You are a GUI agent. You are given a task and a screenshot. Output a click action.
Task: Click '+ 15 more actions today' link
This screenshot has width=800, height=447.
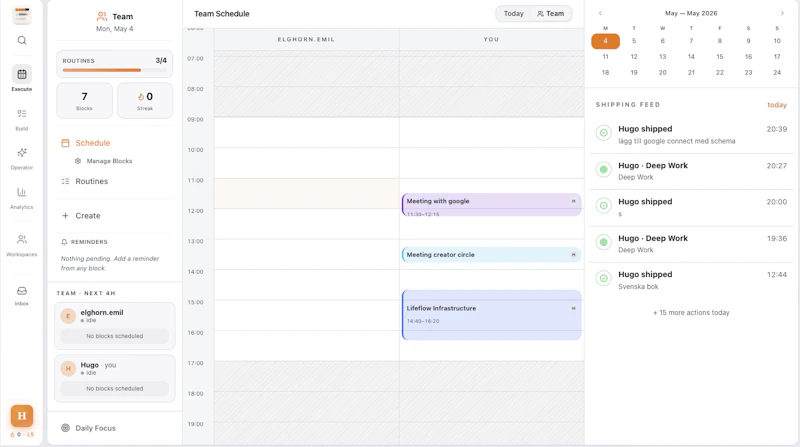tap(691, 312)
